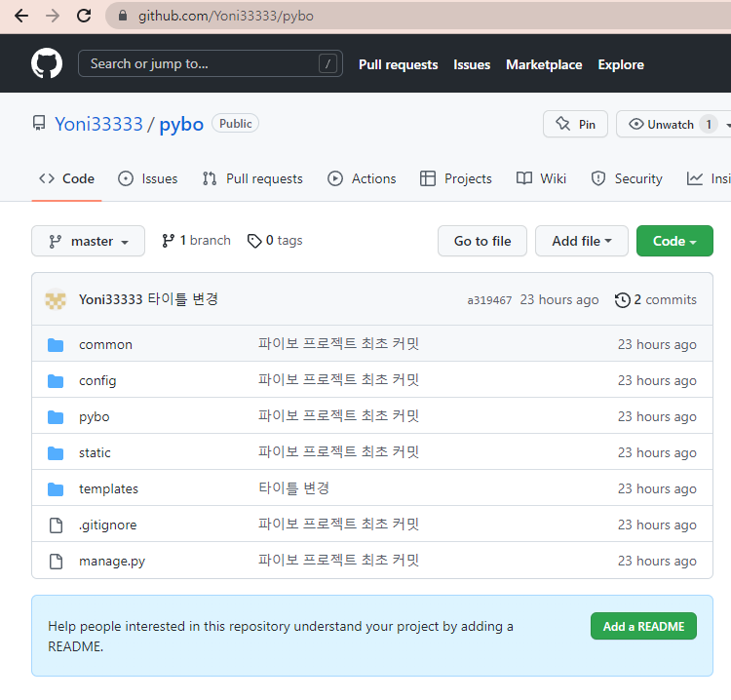This screenshot has height=700, width=731.
Task: Click the .gitignore file icon
Action: pyautogui.click(x=56, y=525)
